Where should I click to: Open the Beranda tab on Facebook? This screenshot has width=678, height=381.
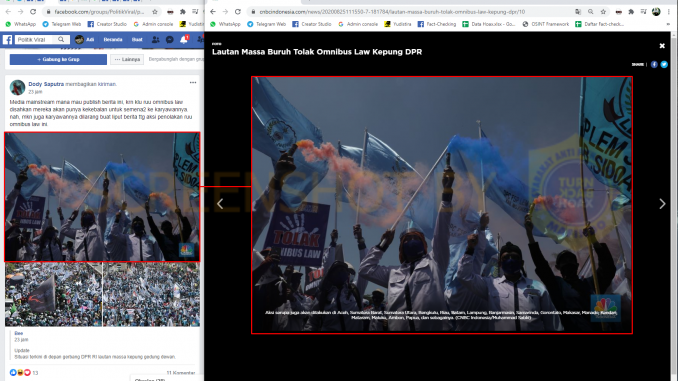(x=113, y=39)
